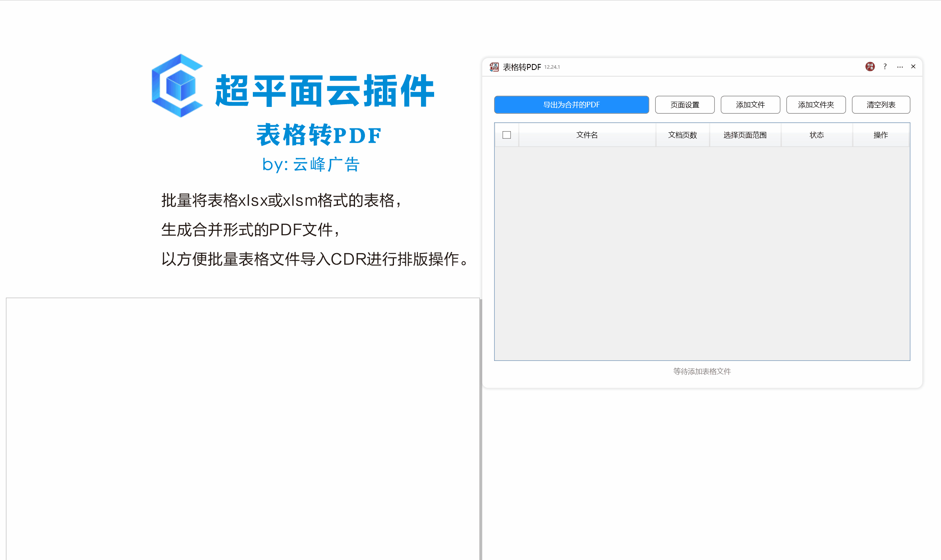Open the user avatar profile icon
The height and width of the screenshot is (560, 941).
870,67
